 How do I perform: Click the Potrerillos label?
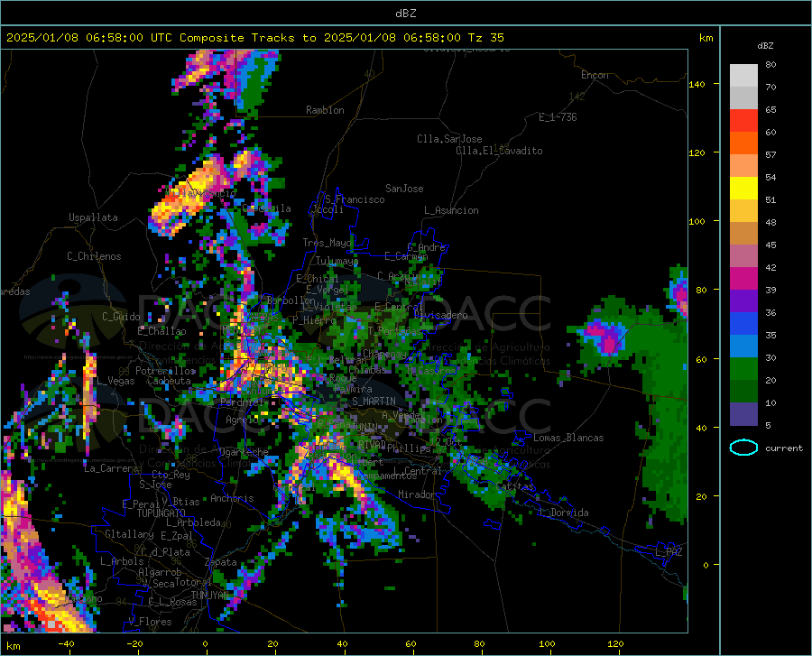[165, 371]
